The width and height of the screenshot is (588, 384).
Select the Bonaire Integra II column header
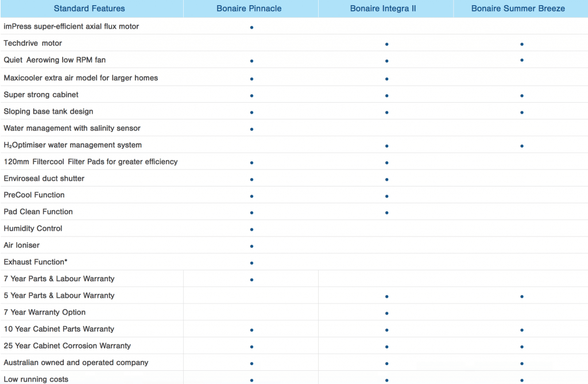coord(383,9)
